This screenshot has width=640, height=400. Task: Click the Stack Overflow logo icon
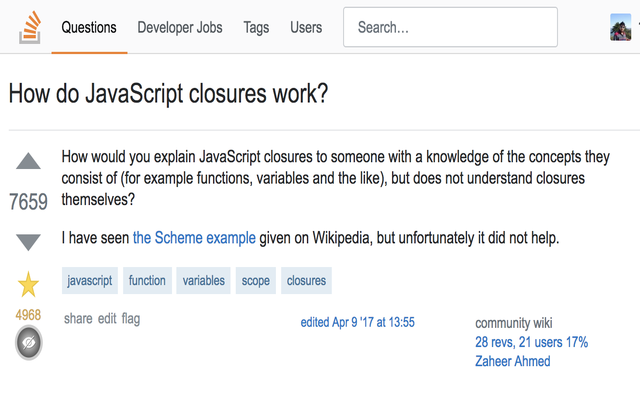click(x=30, y=27)
